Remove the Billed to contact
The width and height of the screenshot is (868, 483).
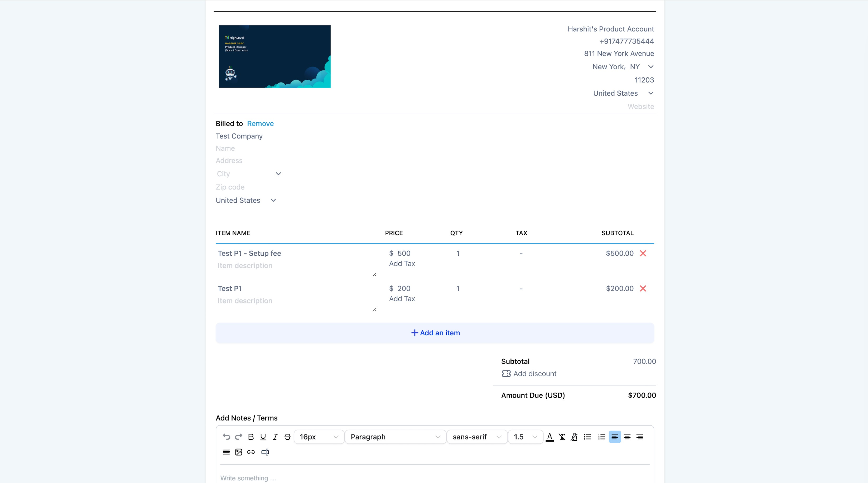260,124
